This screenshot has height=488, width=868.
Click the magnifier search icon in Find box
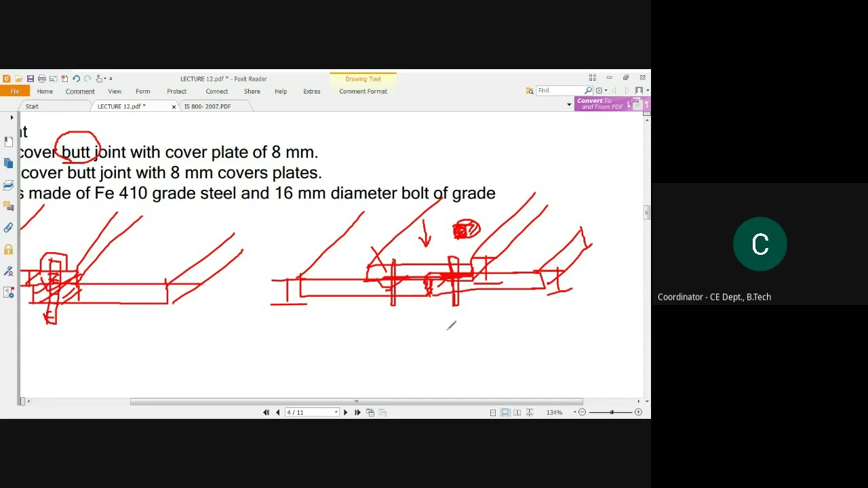(589, 90)
